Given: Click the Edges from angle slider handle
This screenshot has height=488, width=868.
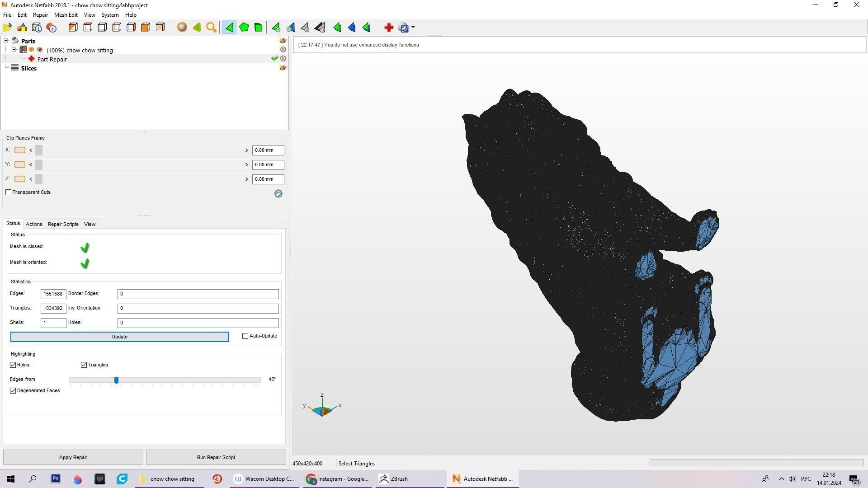Looking at the screenshot, I should point(116,380).
